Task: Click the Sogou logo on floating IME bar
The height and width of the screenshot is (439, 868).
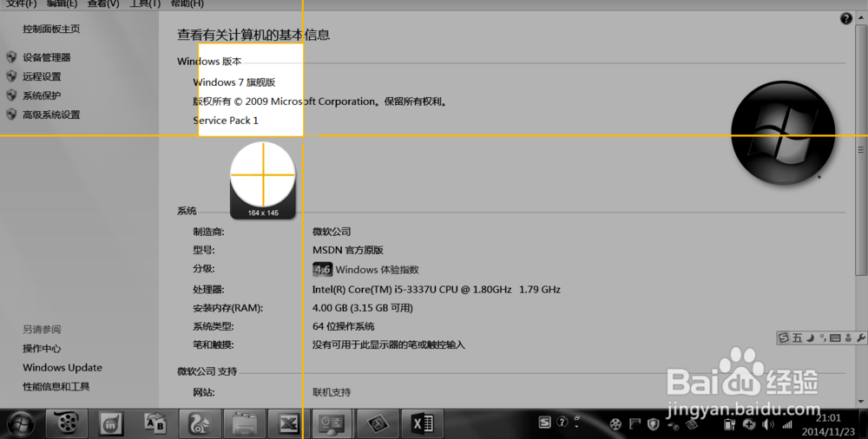Action: click(x=784, y=337)
